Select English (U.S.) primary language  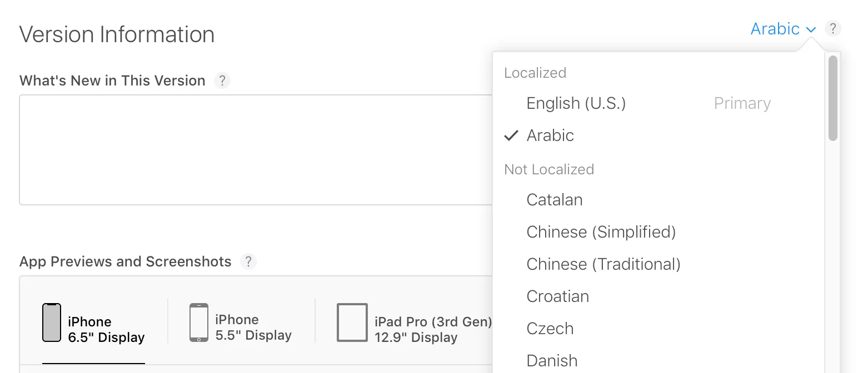point(576,103)
